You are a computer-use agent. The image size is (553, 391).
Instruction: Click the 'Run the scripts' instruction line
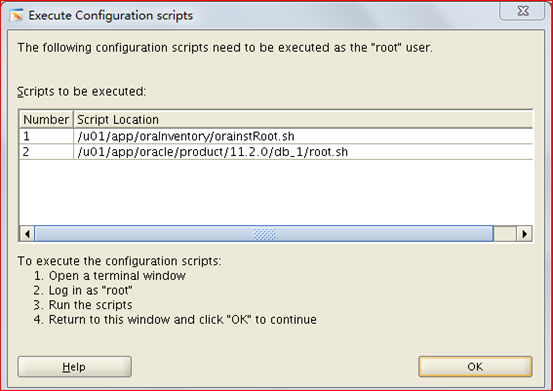pos(83,305)
